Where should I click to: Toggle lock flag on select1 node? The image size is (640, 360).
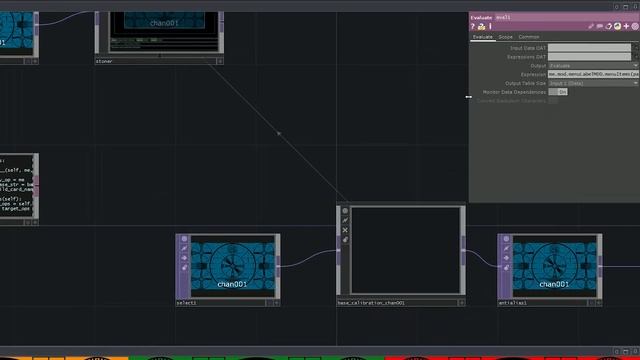point(184,267)
